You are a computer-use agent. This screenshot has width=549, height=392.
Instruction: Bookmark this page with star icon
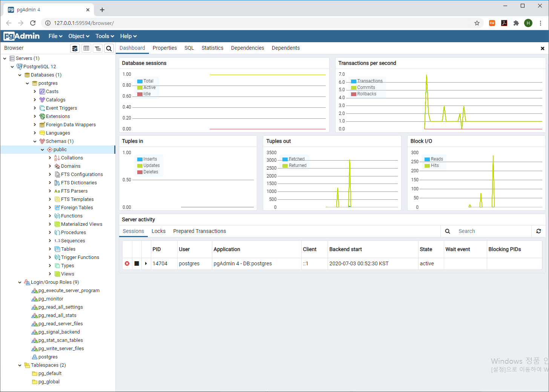477,23
